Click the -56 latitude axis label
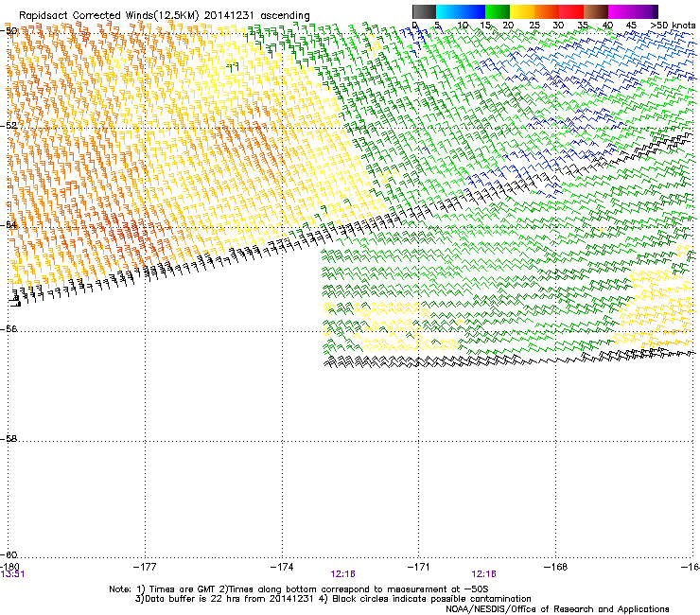Image resolution: width=700 pixels, height=615 pixels. pyautogui.click(x=9, y=329)
